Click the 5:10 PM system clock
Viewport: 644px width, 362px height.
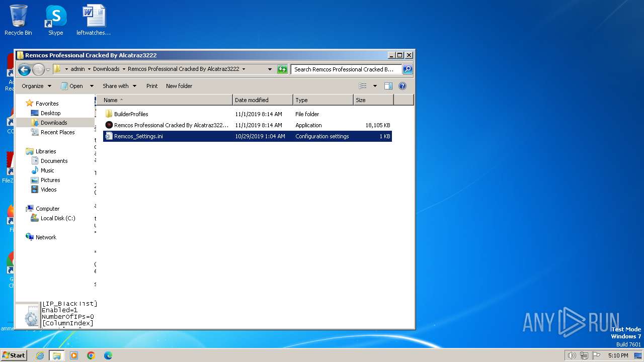pyautogui.click(x=618, y=355)
